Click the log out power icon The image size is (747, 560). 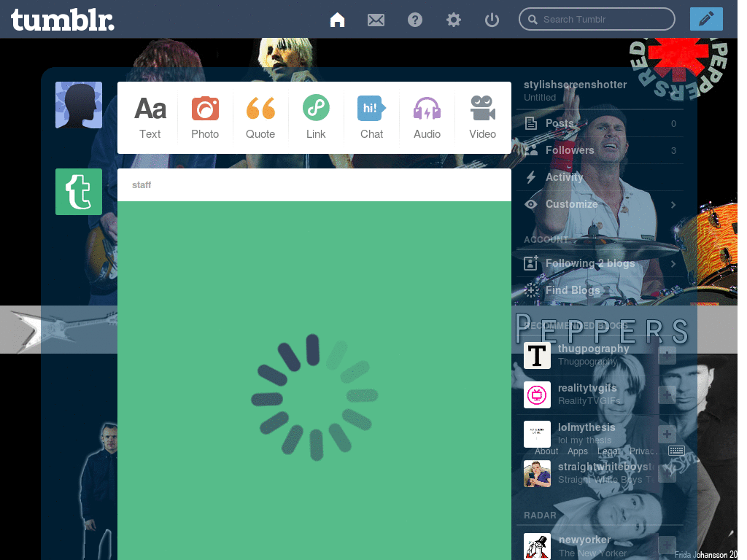(x=492, y=20)
